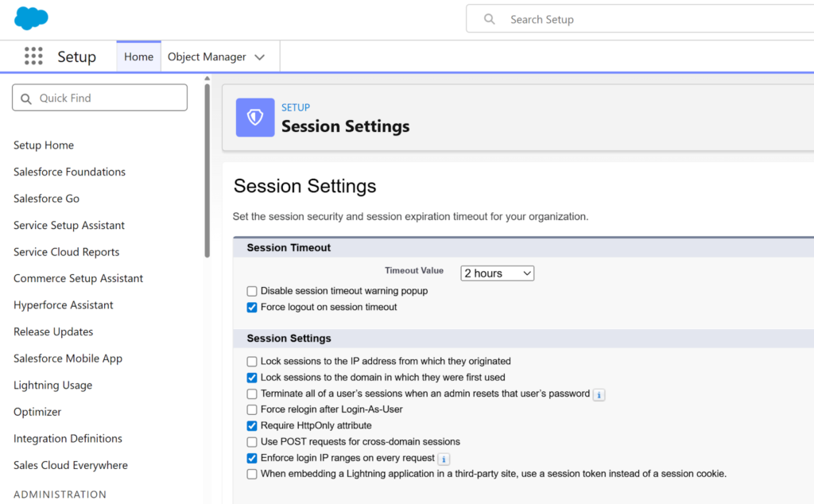
Task: Click the magnifier icon in Search Setup
Action: click(490, 19)
